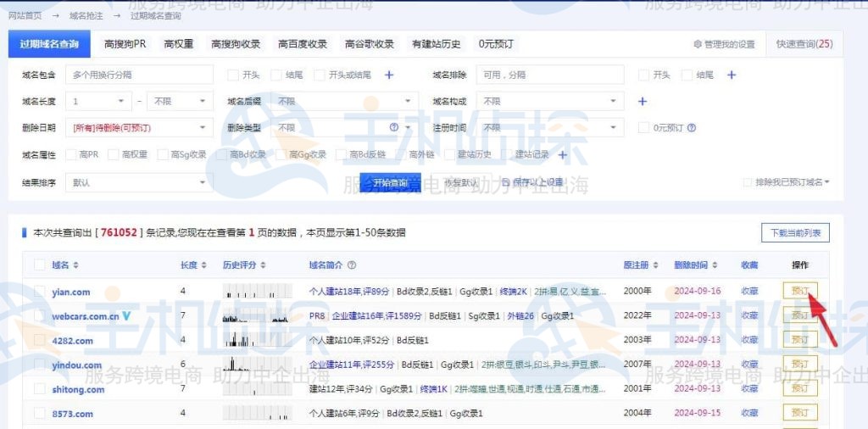This screenshot has height=429, width=868.
Task: Tick the 排除我已预订域名 checkbox
Action: [x=748, y=182]
